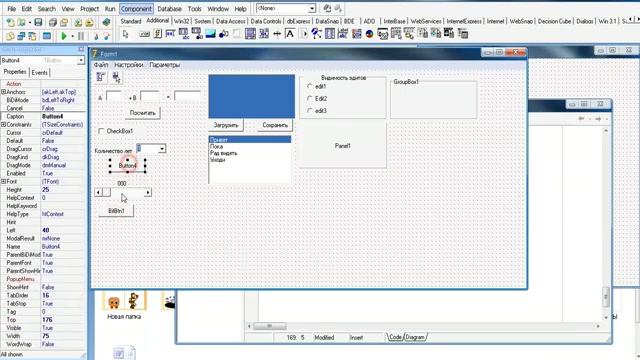The image size is (640, 360).
Task: Select the DrawGrid palette component
Action: click(197, 34)
